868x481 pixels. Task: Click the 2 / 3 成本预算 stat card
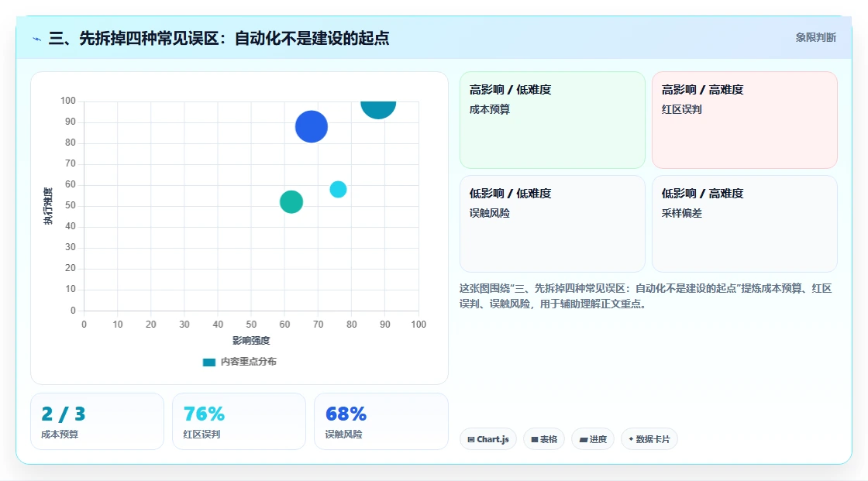coord(98,421)
